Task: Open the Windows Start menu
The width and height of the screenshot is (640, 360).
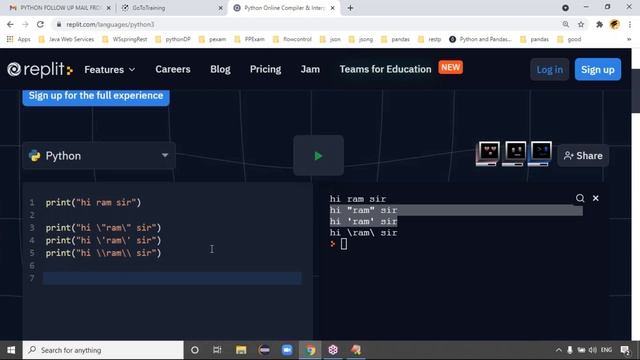Action: click(11, 350)
